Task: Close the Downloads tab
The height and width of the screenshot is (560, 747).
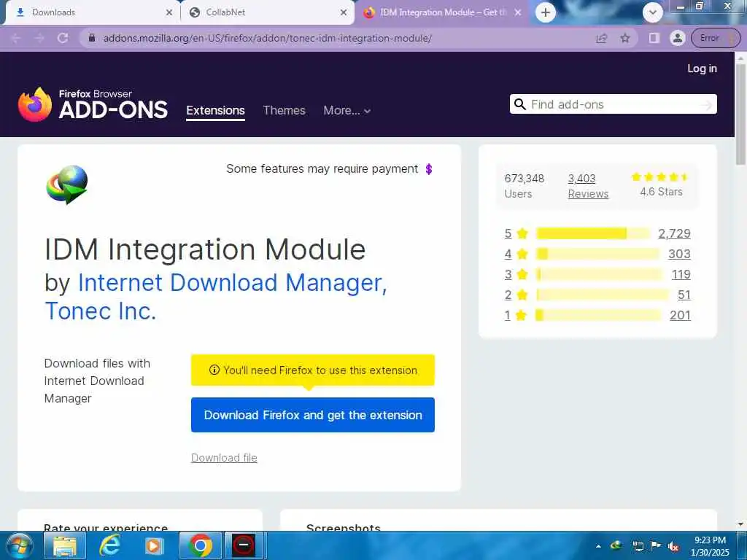Action: [169, 12]
